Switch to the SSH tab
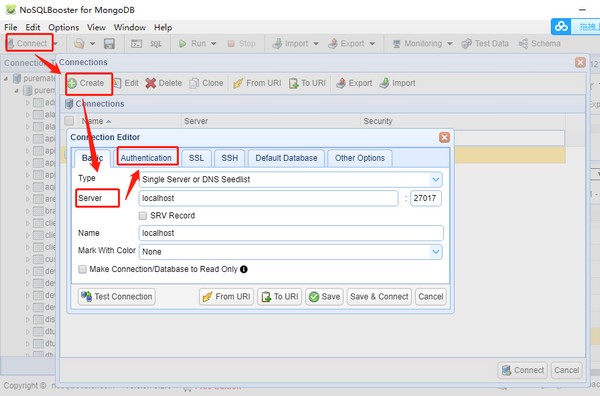Image resolution: width=600 pixels, height=396 pixels. (x=230, y=158)
